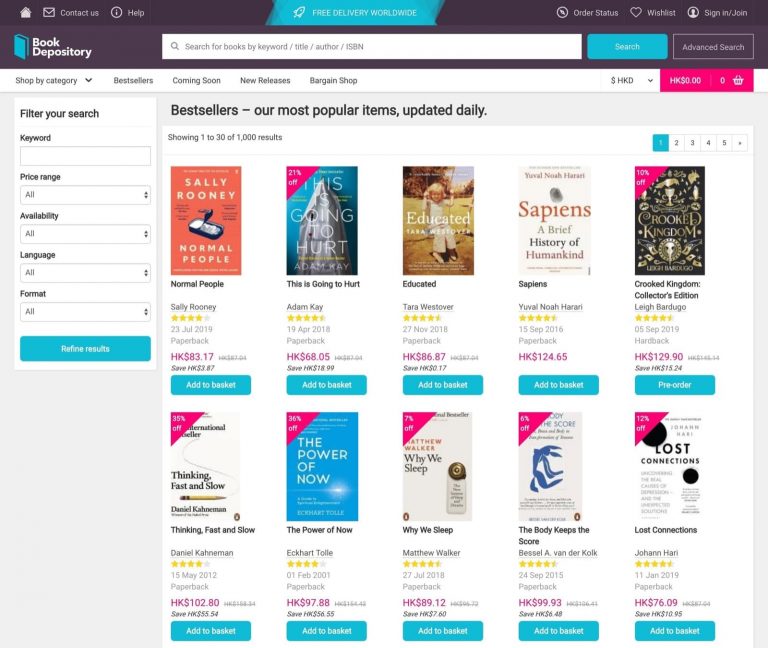
Task: Add This is Going to Hurt to basket
Action: pyautogui.click(x=327, y=385)
